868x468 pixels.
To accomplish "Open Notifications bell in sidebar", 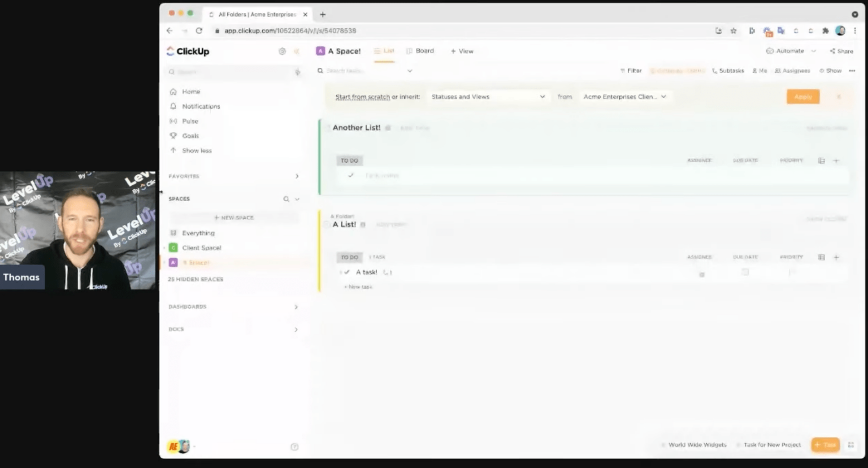I will click(x=195, y=106).
